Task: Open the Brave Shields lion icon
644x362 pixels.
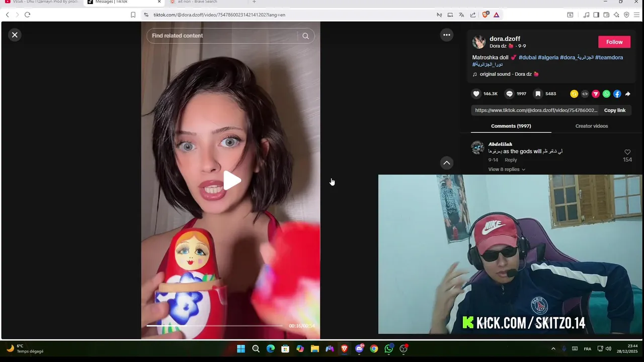Action: (x=485, y=15)
